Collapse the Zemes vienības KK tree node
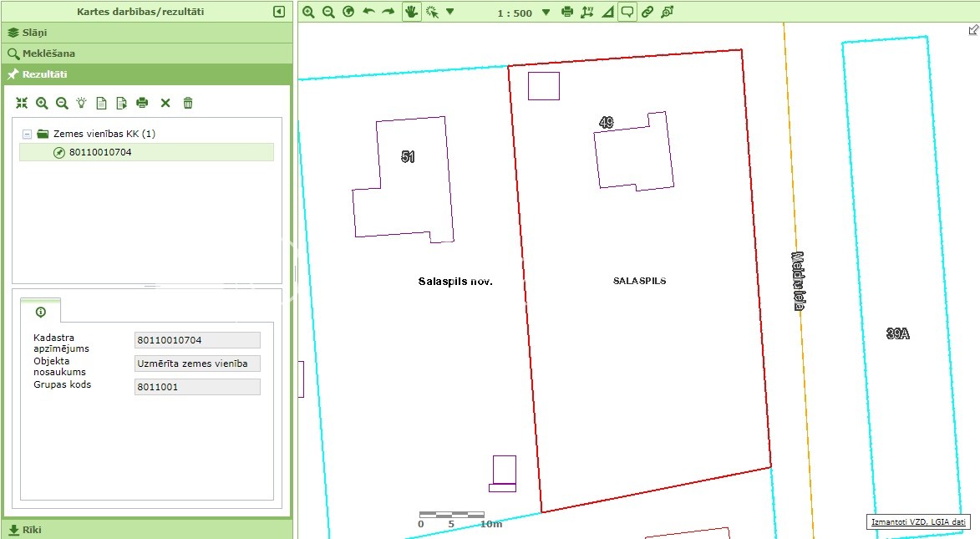 pyautogui.click(x=28, y=134)
